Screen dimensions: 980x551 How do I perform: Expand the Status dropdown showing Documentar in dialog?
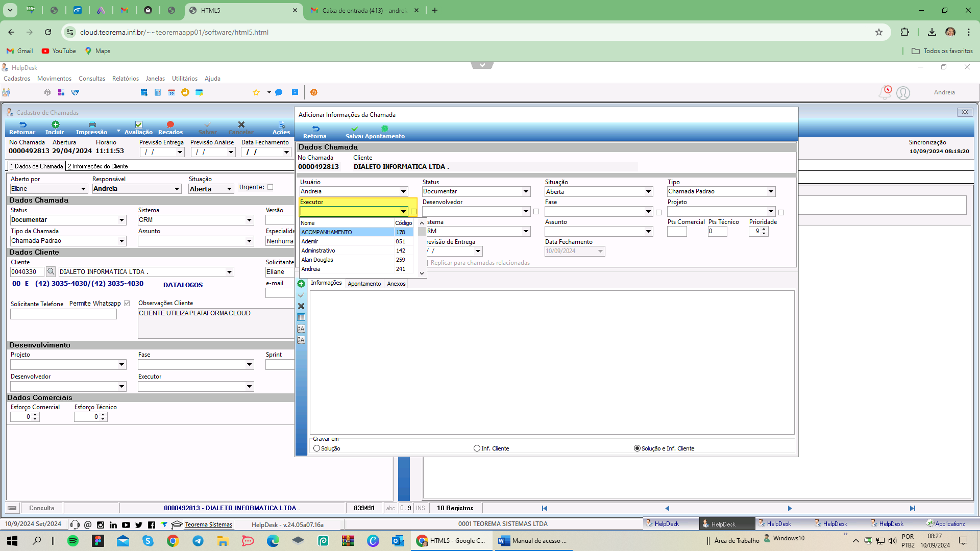point(526,192)
